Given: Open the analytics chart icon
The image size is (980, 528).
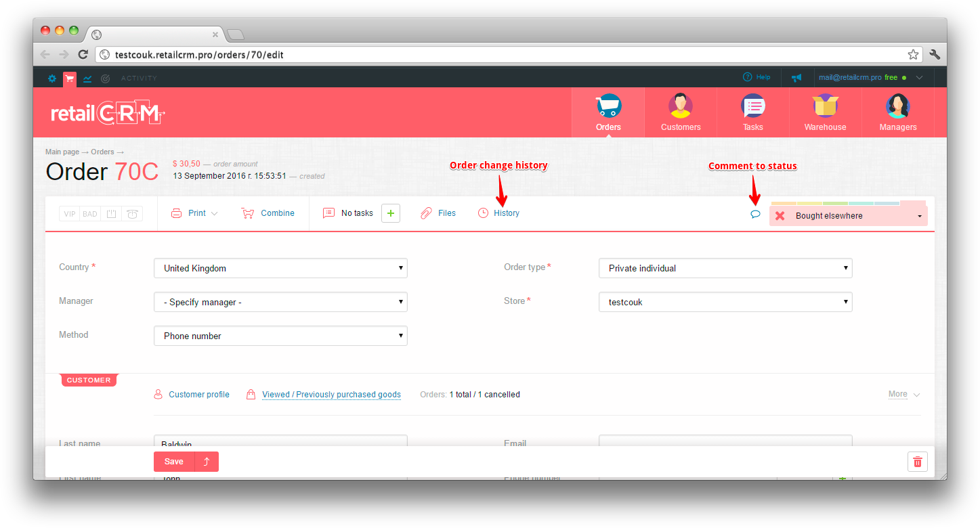Looking at the screenshot, I should (87, 79).
